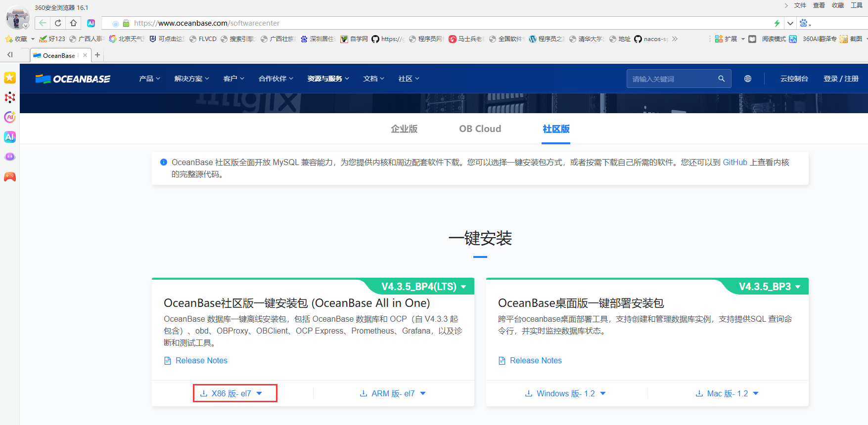868x425 pixels.
Task: Select the 社区版 tab
Action: coord(556,129)
